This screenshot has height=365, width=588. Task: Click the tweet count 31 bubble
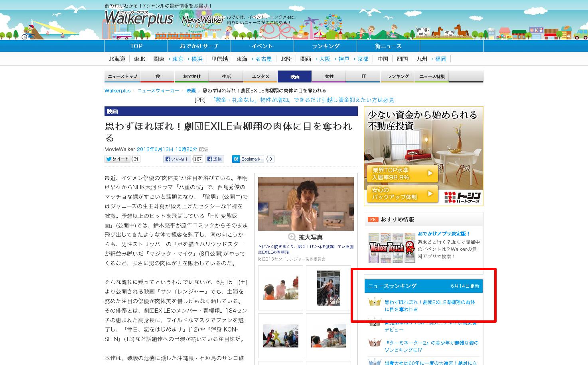pyautogui.click(x=136, y=159)
